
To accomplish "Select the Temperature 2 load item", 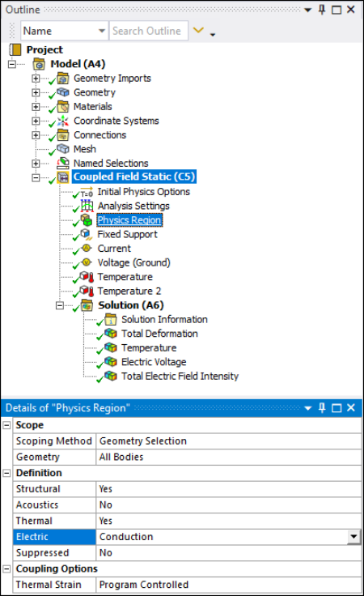I will 129,292.
